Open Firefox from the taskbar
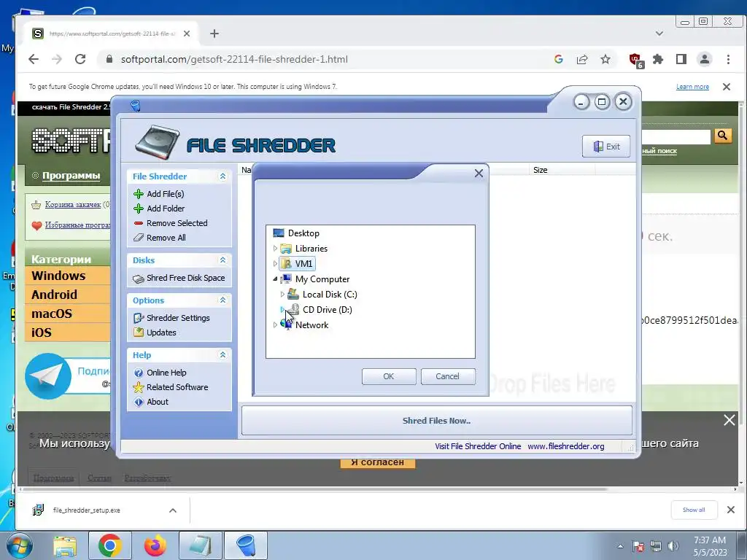This screenshot has width=747, height=560. point(155,545)
